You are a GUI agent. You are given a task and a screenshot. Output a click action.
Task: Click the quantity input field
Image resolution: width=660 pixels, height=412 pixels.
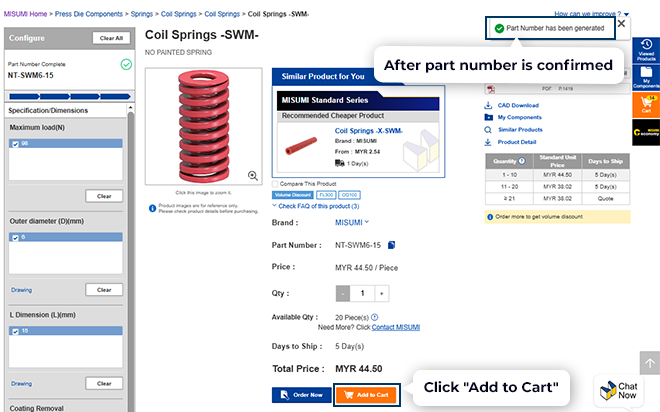pyautogui.click(x=362, y=293)
